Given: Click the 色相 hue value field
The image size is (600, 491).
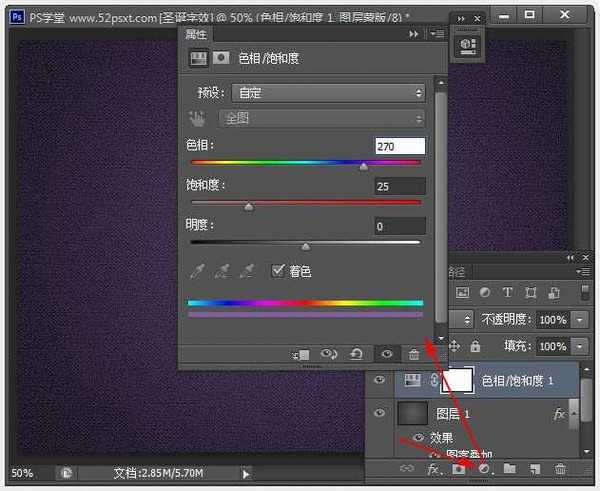Looking at the screenshot, I should [x=399, y=146].
